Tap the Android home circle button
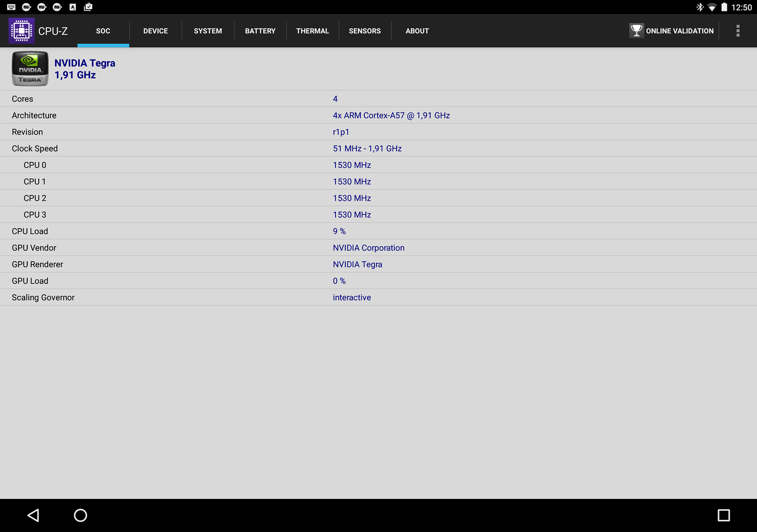Viewport: 757px width, 532px height. 80,515
